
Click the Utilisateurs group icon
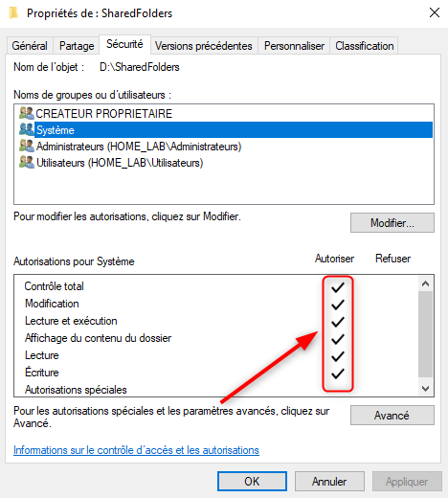(27, 162)
